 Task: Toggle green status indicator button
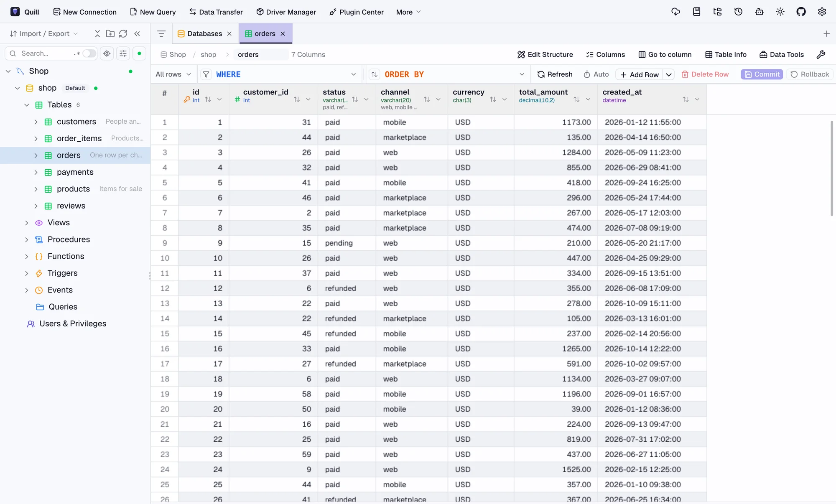139,53
